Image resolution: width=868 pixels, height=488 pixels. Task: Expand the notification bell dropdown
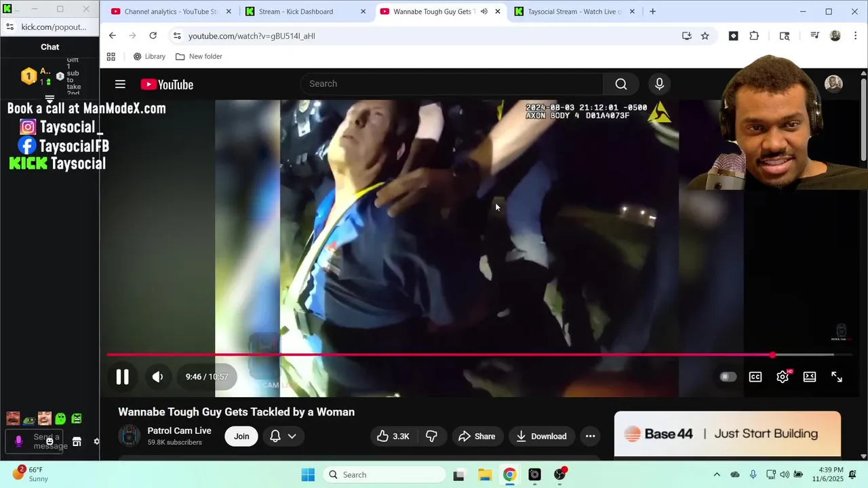click(283, 436)
